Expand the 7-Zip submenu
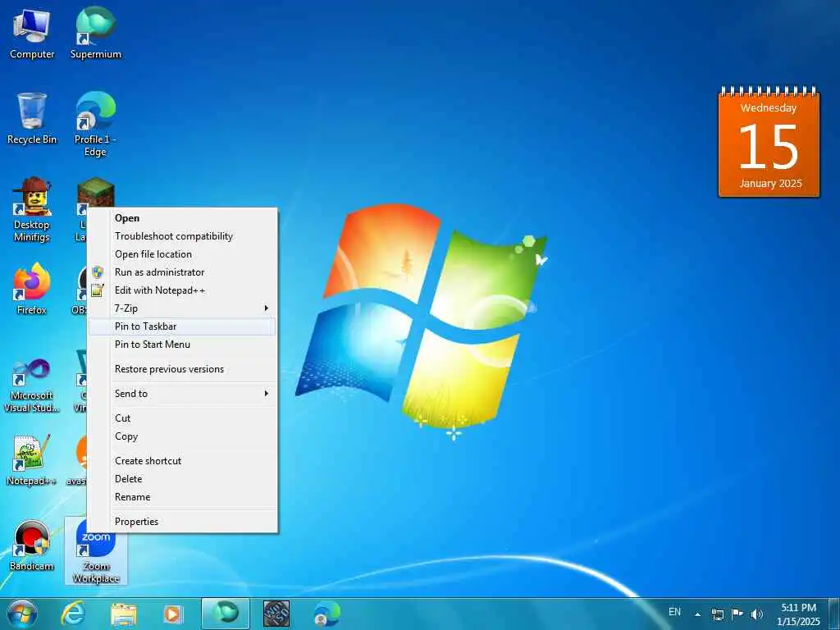The height and width of the screenshot is (630, 840). point(182,308)
